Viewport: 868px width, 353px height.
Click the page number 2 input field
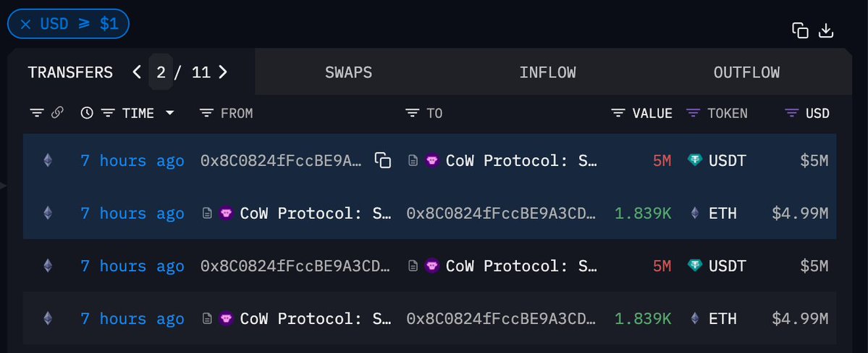click(161, 72)
